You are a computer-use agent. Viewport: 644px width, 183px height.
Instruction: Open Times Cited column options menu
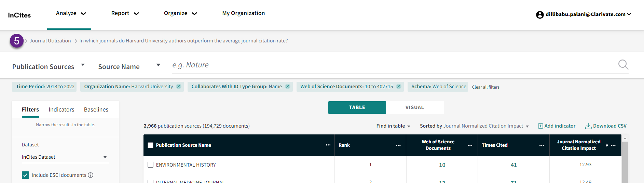pos(542,145)
